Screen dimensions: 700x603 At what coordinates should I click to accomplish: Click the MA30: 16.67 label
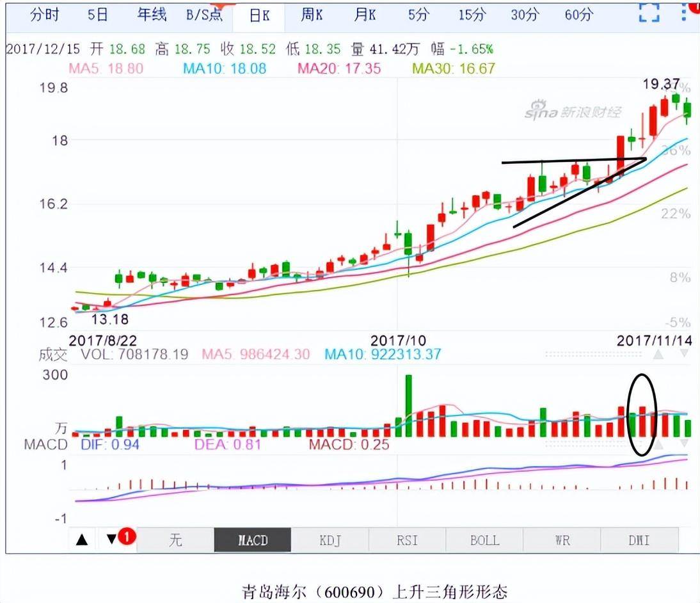pos(454,68)
